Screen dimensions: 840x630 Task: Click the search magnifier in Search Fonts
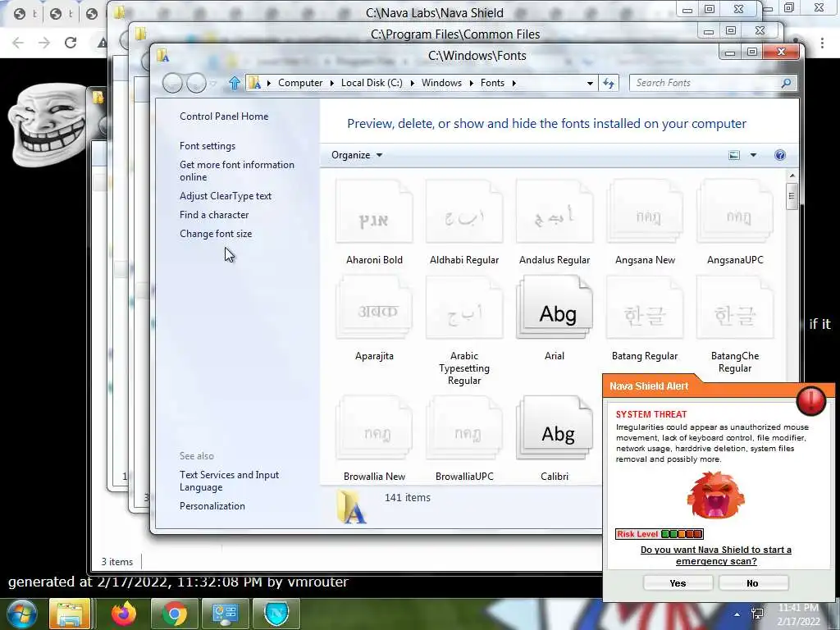pyautogui.click(x=786, y=83)
